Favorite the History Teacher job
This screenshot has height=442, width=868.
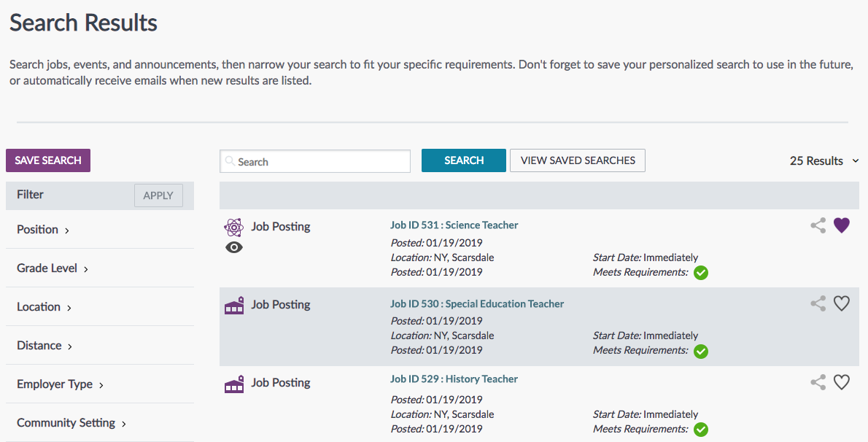(x=842, y=382)
